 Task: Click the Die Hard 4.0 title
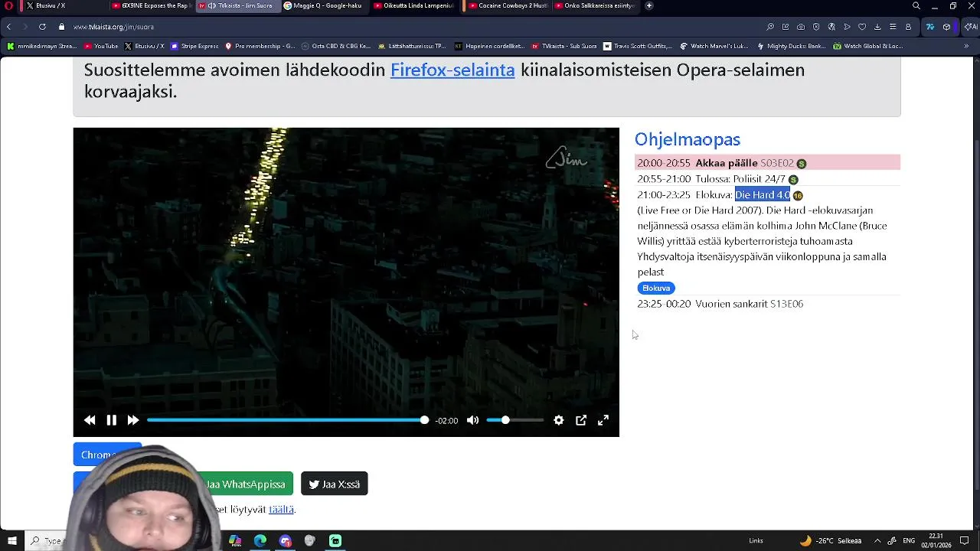point(762,195)
